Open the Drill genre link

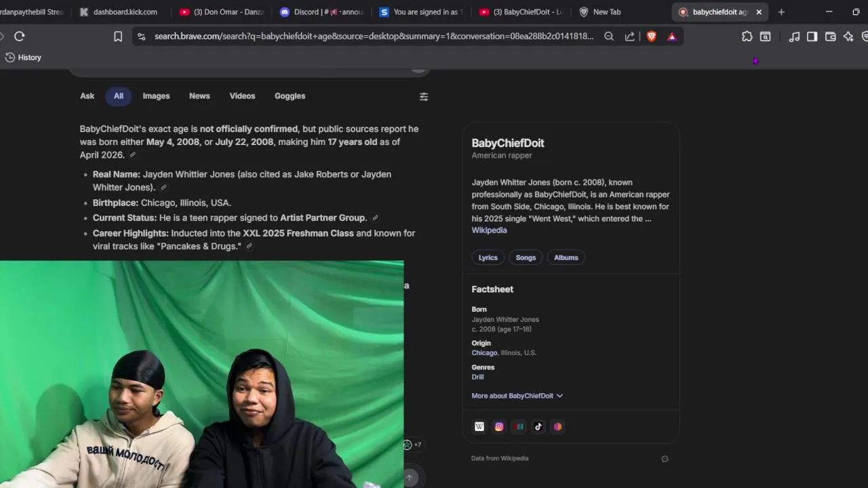(478, 378)
